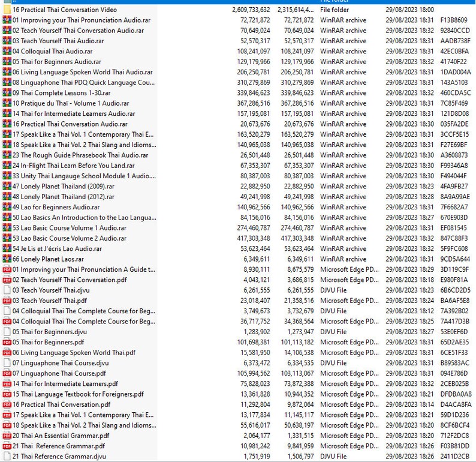Click size value 101,698,381 for Thai for Beginners.pdf
476x462 pixels.
pos(254,342)
